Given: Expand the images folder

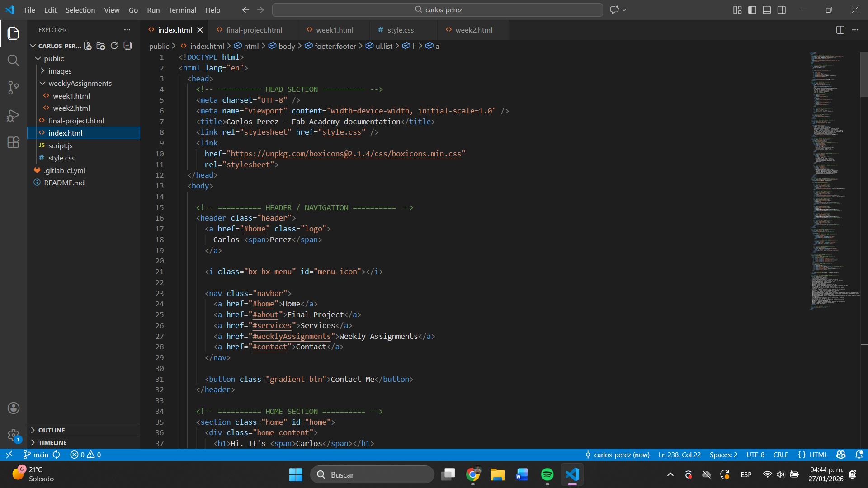Looking at the screenshot, I should (x=60, y=71).
